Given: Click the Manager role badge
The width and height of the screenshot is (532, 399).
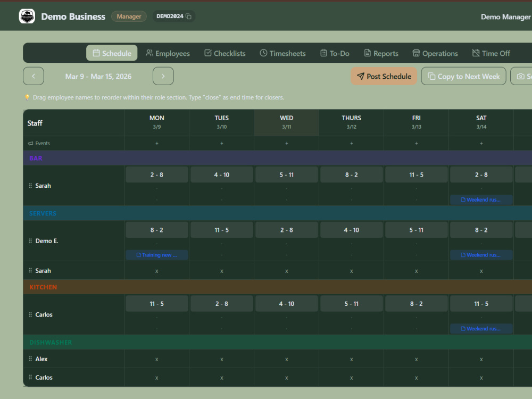Looking at the screenshot, I should click(x=129, y=16).
